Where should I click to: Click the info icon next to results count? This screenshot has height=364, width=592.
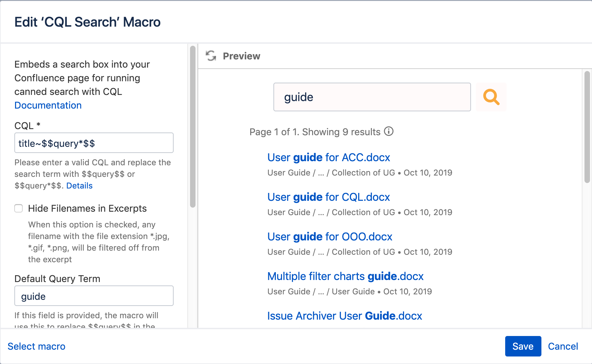(x=389, y=131)
